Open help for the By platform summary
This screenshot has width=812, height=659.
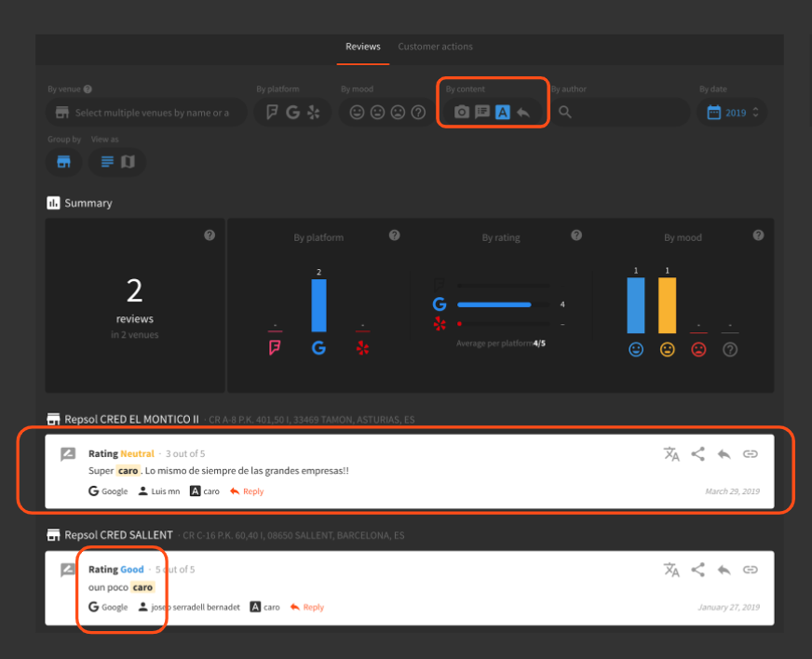point(394,235)
